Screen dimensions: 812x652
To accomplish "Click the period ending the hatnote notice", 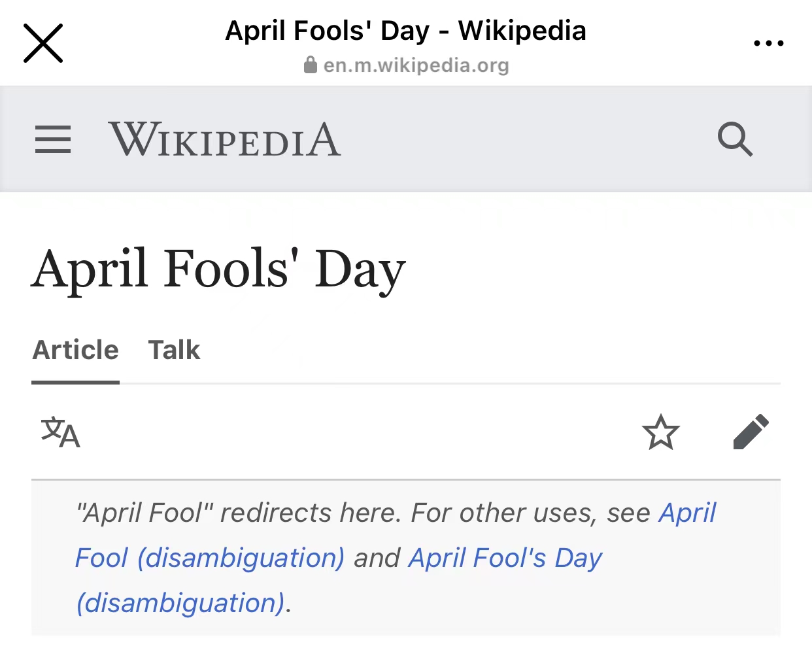I will tap(288, 604).
